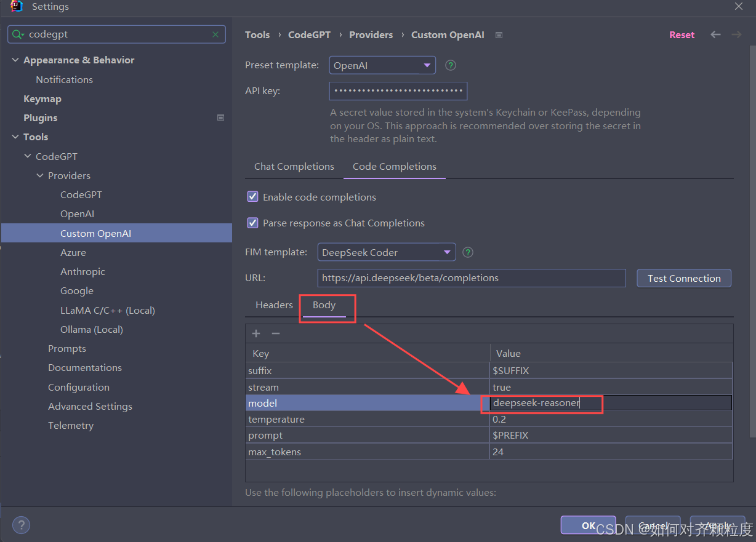Open the Preset template dropdown

click(382, 65)
